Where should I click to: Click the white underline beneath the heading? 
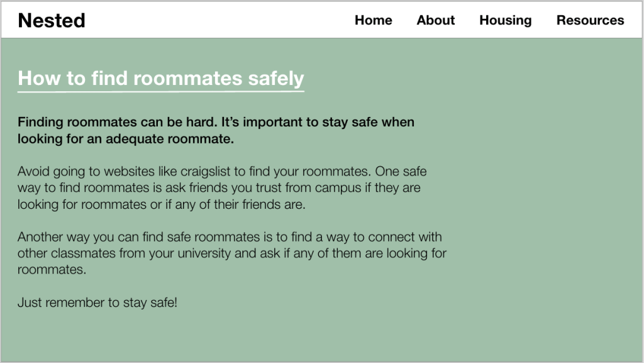[160, 92]
